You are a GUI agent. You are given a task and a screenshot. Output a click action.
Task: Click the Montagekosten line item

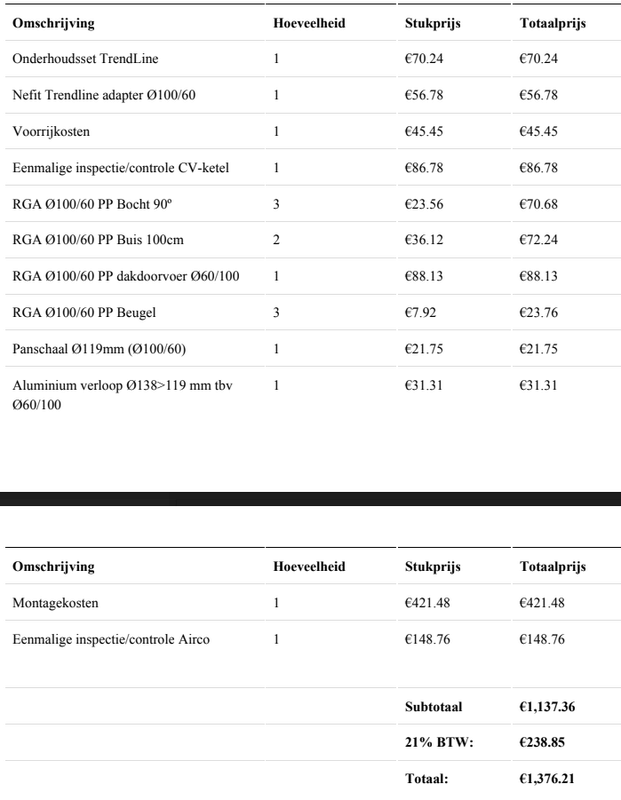click(x=55, y=603)
